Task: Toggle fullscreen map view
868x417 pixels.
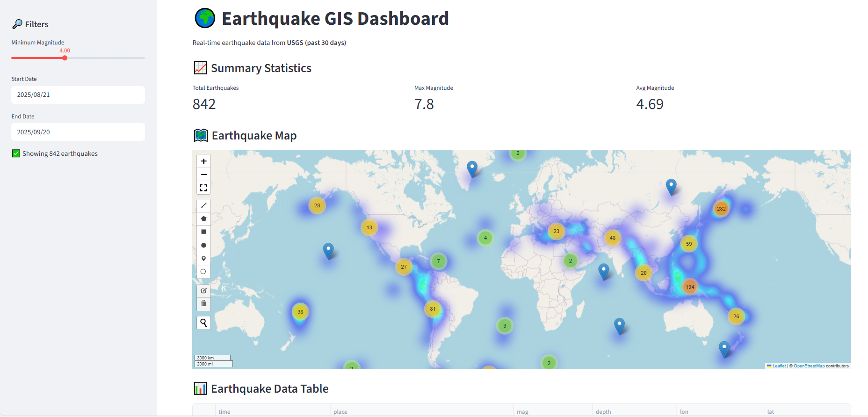Action: 203,188
